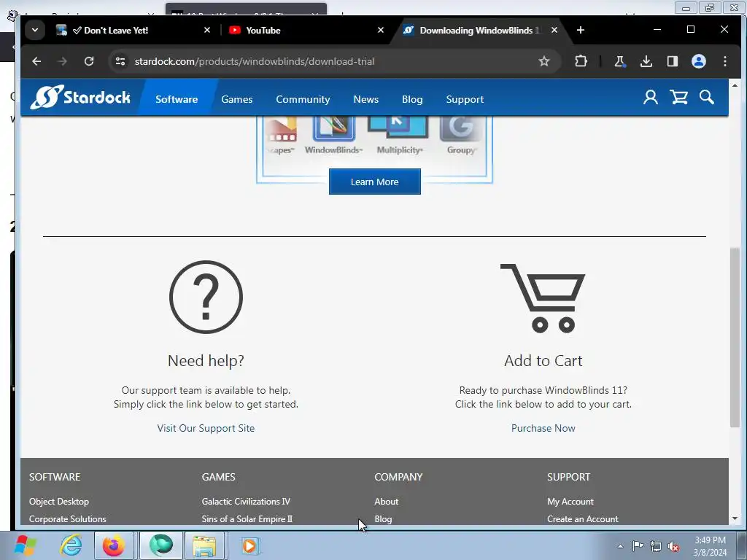Open Corporate Solutions footer link
The image size is (747, 560).
click(68, 519)
